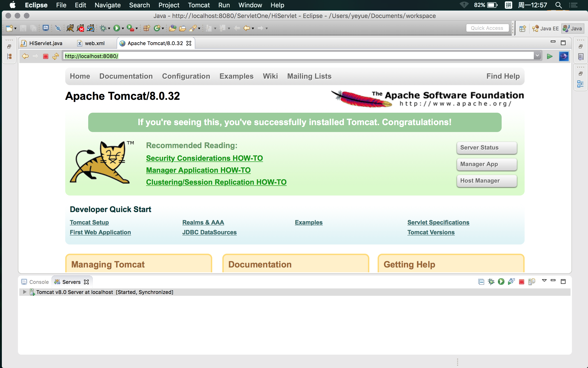Click the Manager App button
This screenshot has width=588, height=368.
487,164
